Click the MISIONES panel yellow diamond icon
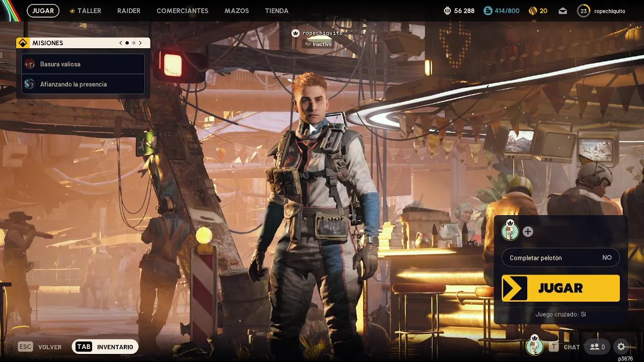Screen dimensions: 644x362 [23, 43]
